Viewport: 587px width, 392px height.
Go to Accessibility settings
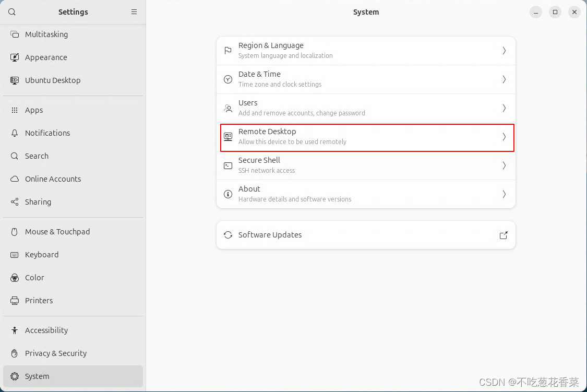73,330
